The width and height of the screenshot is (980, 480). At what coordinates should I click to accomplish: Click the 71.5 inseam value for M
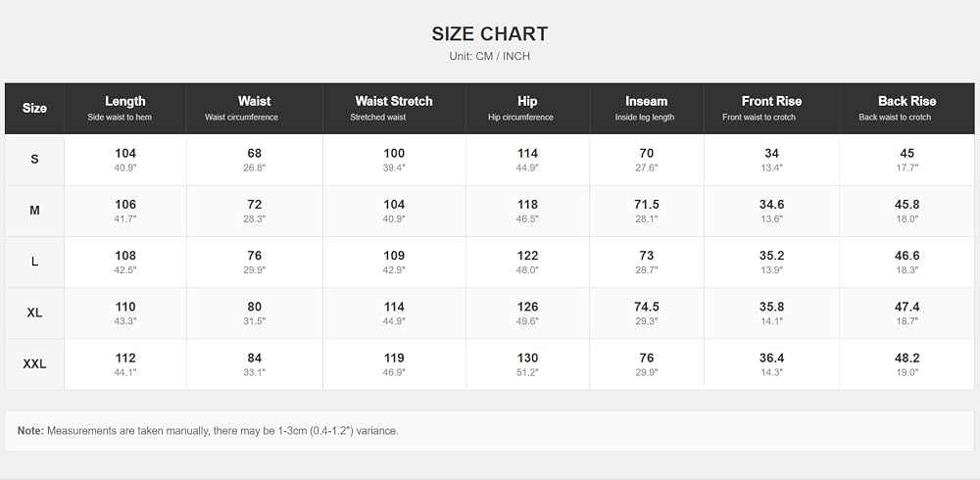pos(646,205)
